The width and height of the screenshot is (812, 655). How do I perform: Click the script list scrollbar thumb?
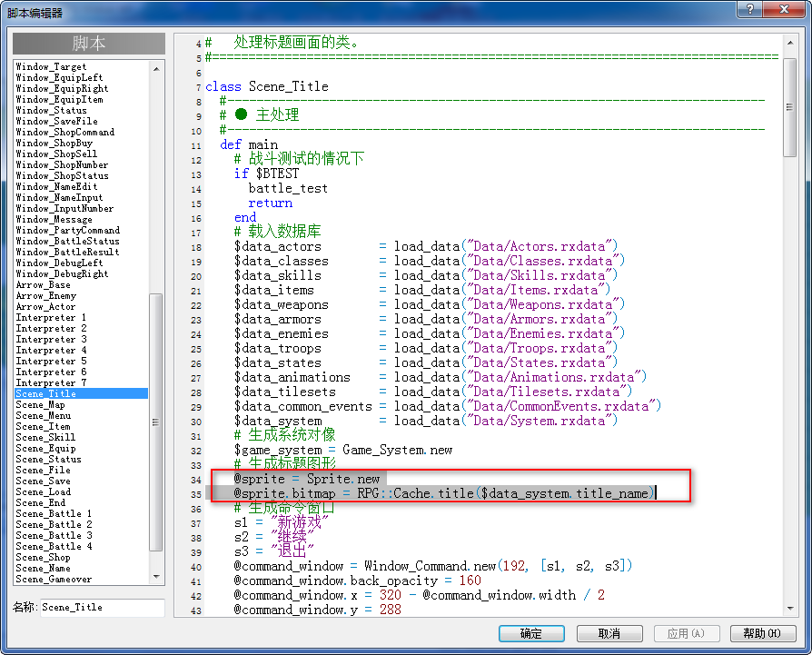coord(156,422)
